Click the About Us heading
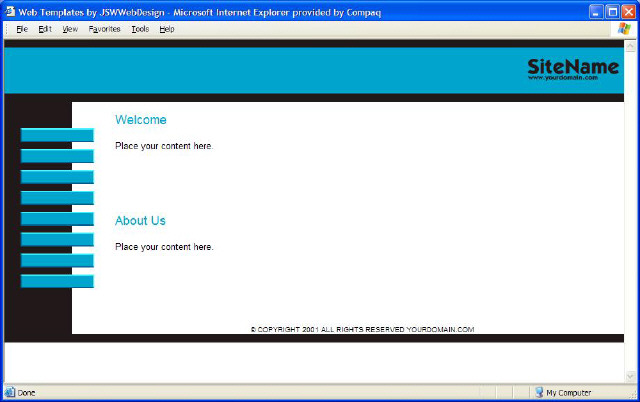The height and width of the screenshot is (402, 640). coord(140,221)
